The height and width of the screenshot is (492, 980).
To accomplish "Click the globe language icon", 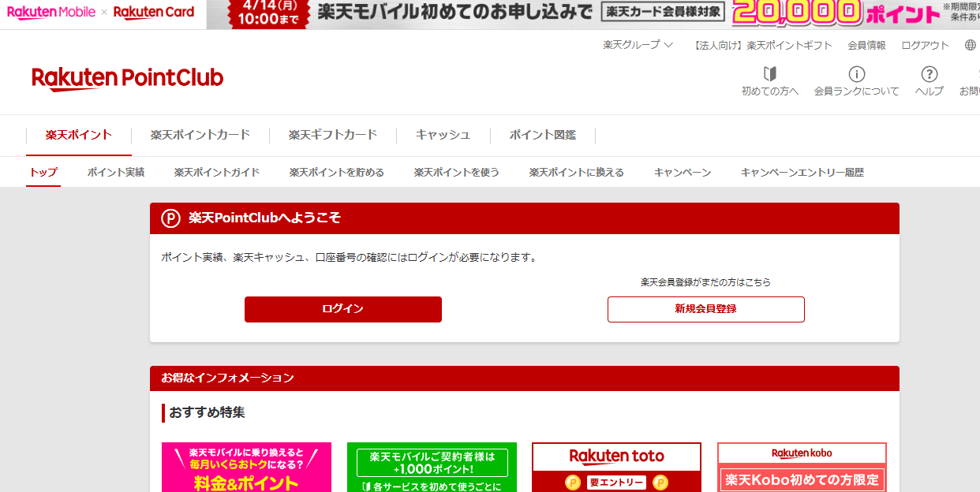I will tap(971, 45).
